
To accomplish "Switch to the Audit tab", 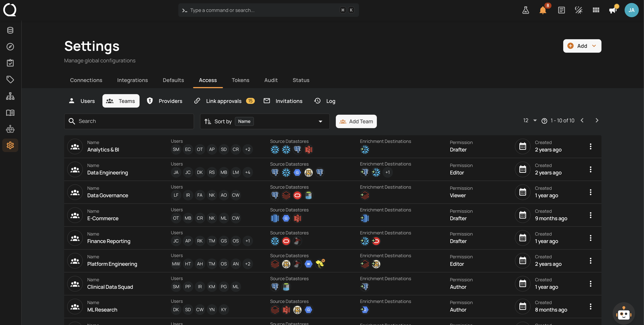I will [x=271, y=80].
